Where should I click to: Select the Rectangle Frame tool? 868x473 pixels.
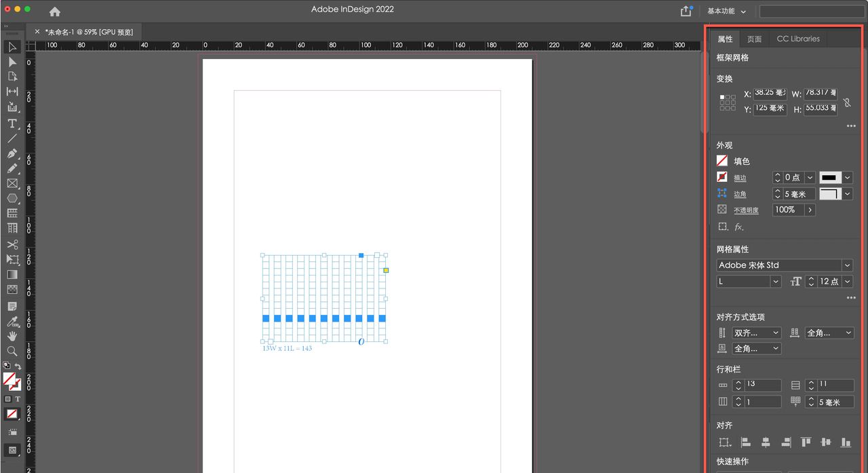[12, 183]
